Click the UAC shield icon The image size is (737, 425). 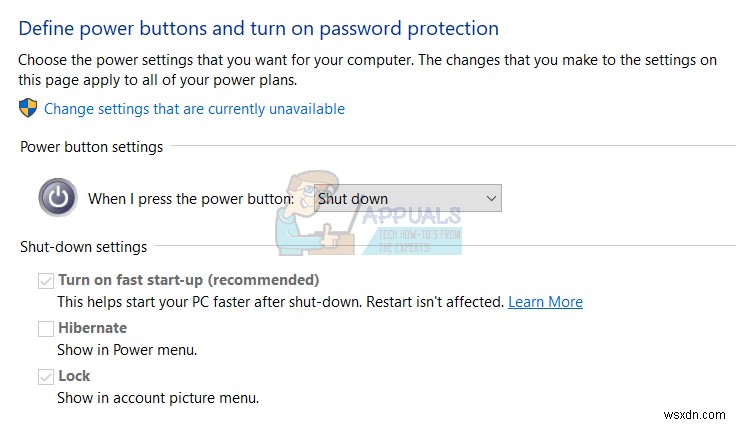28,109
